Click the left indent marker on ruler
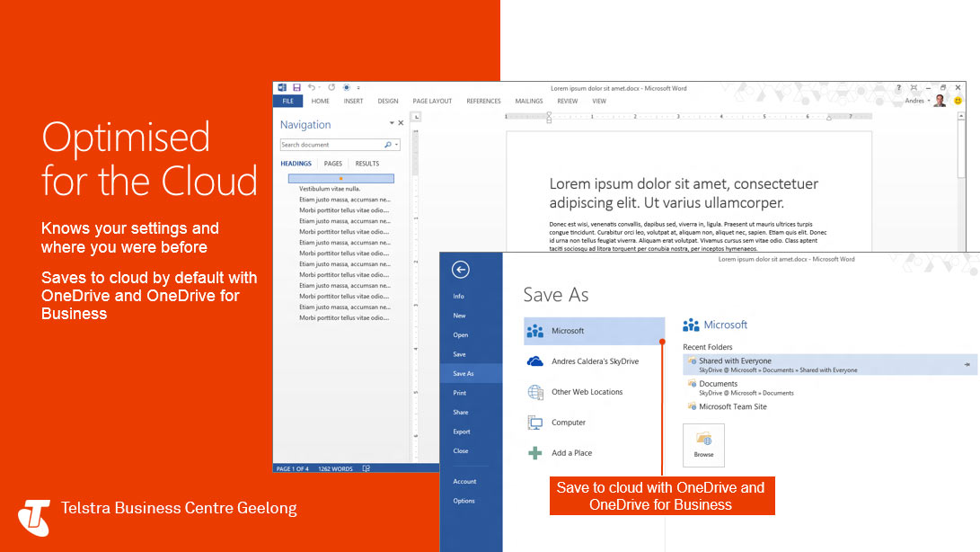980x552 pixels. [549, 117]
